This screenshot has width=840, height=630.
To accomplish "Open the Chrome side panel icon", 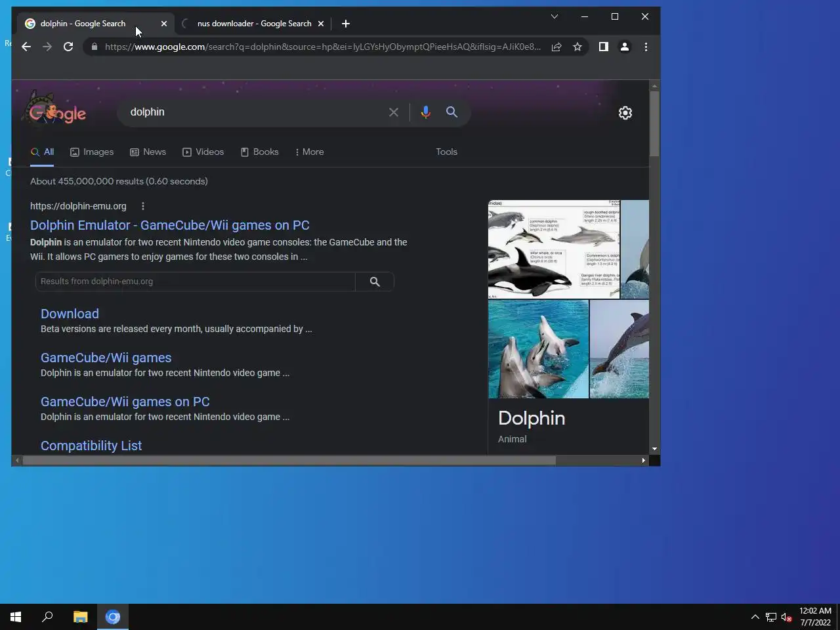I will tap(604, 47).
